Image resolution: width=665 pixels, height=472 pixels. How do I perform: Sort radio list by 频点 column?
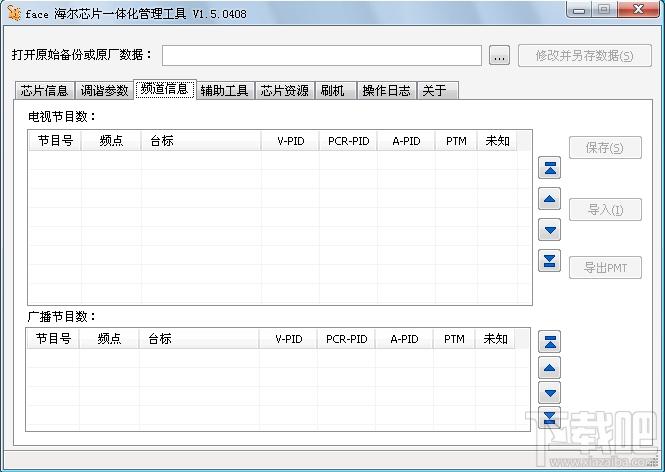click(x=109, y=339)
